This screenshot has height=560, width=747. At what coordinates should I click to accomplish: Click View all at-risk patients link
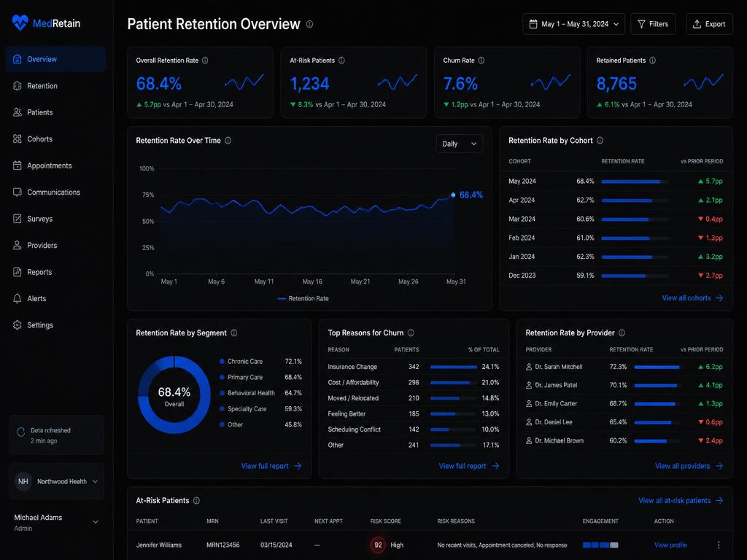pos(681,500)
